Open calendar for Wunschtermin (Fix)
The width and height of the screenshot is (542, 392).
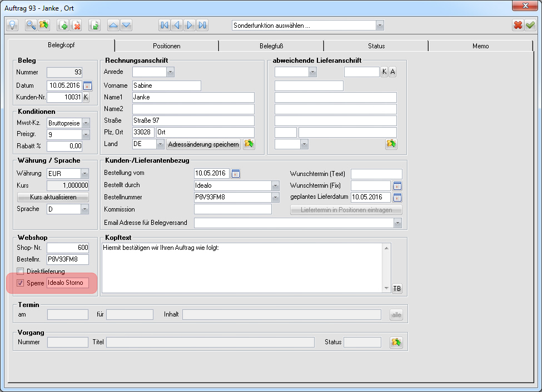(397, 186)
